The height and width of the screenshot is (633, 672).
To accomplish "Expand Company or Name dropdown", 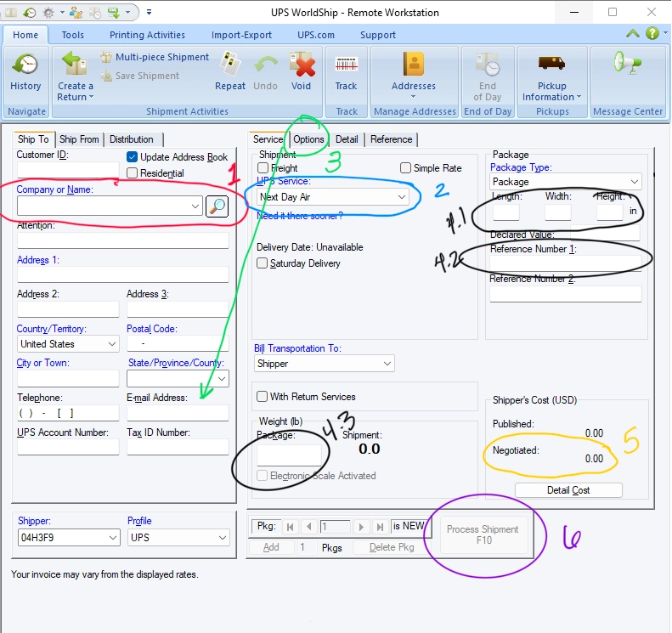I will [x=195, y=206].
